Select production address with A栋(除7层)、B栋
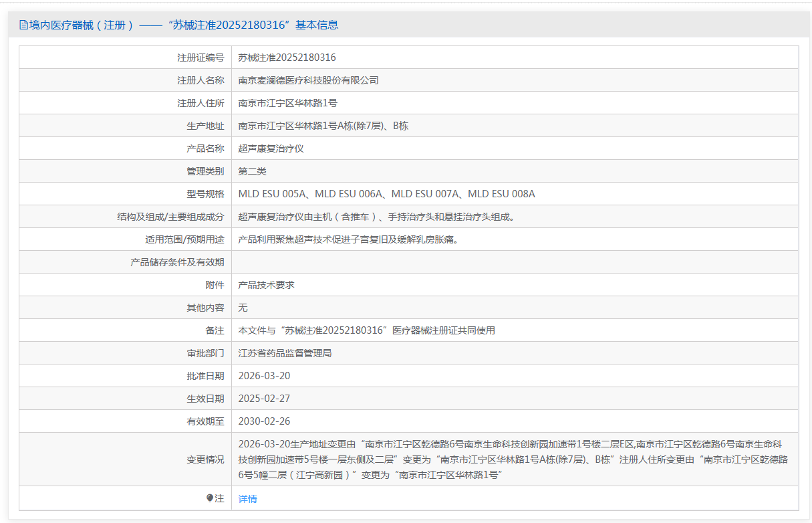 point(323,126)
